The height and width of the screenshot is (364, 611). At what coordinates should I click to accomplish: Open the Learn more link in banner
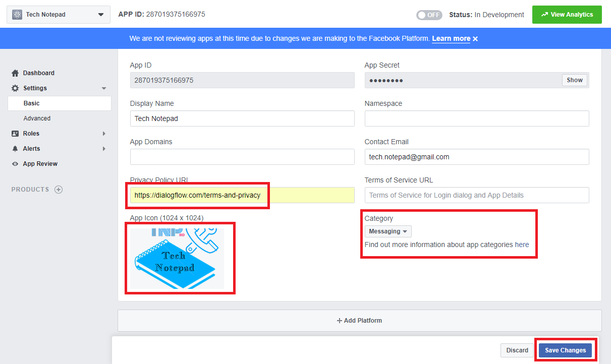451,38
